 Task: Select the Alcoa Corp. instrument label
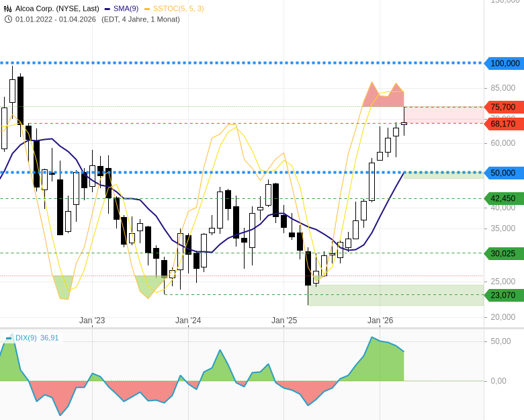coord(57,9)
